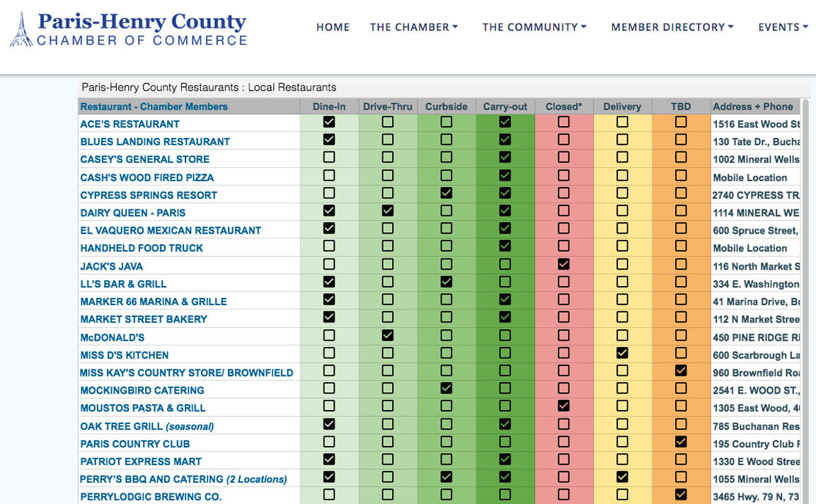This screenshot has width=816, height=504.
Task: Open THE COMMUNITY menu
Action: (x=534, y=27)
